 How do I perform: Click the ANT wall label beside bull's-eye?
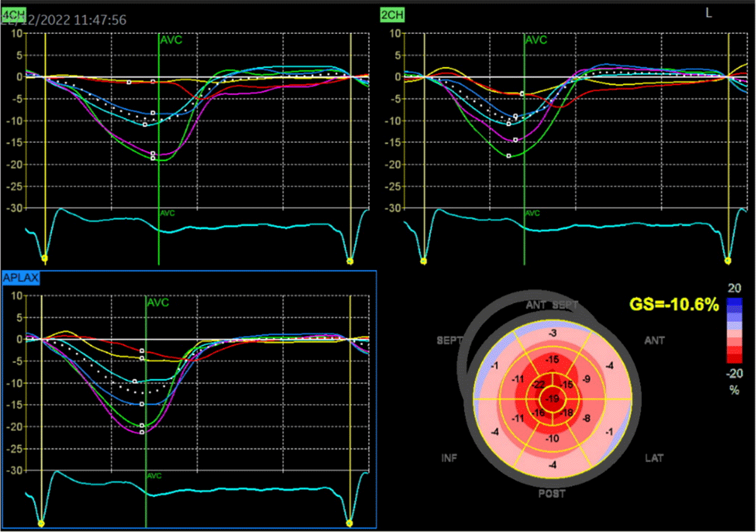(x=655, y=341)
